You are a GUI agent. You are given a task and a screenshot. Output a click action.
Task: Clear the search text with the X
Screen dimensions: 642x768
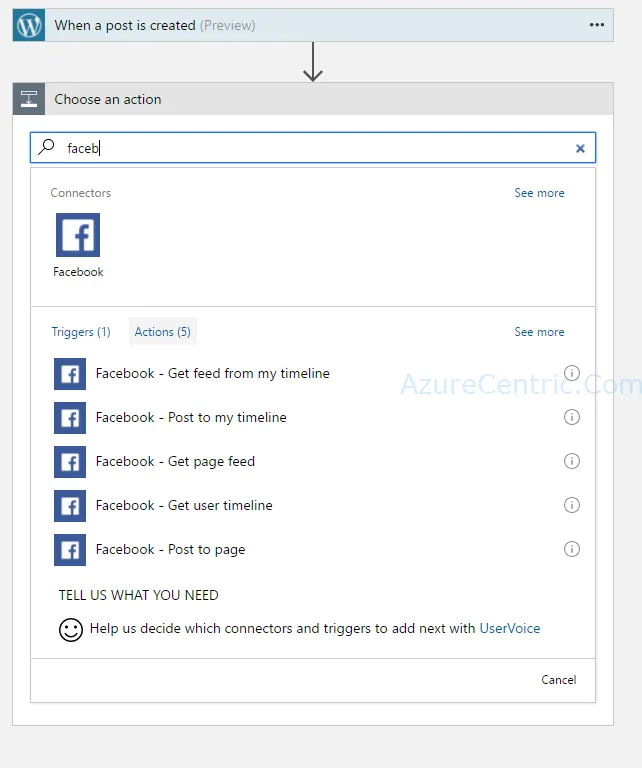tap(580, 148)
